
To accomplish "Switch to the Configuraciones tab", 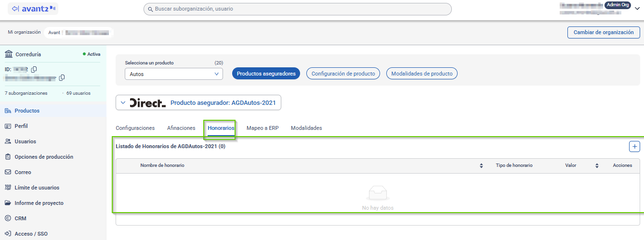I will [135, 128].
